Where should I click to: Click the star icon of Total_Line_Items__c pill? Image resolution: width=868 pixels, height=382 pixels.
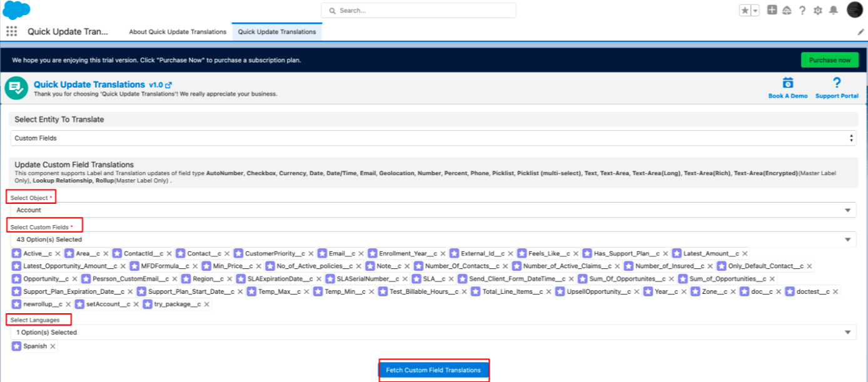coord(475,292)
